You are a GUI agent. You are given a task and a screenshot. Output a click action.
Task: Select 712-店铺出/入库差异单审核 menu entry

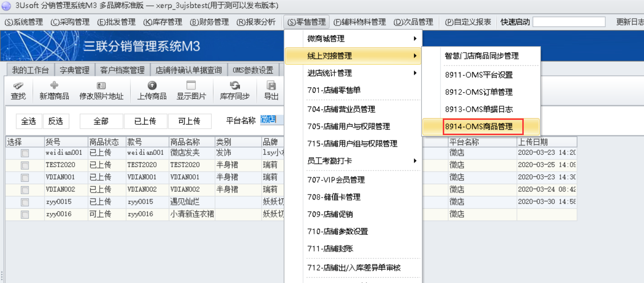click(352, 268)
